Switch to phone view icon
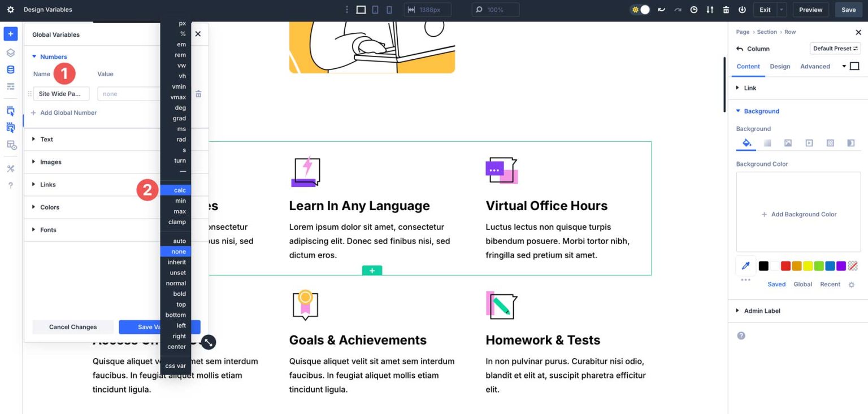Image resolution: width=868 pixels, height=414 pixels. [x=389, y=10]
